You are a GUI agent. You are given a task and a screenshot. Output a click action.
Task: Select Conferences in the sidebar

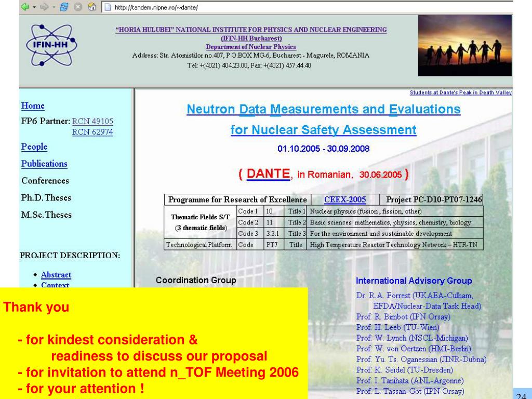click(x=45, y=180)
